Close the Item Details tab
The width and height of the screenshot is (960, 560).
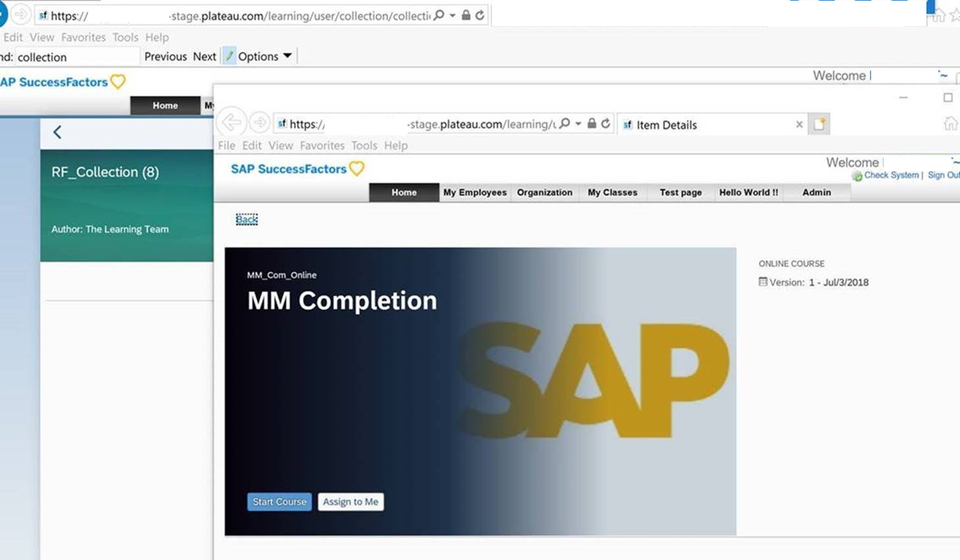pos(799,124)
